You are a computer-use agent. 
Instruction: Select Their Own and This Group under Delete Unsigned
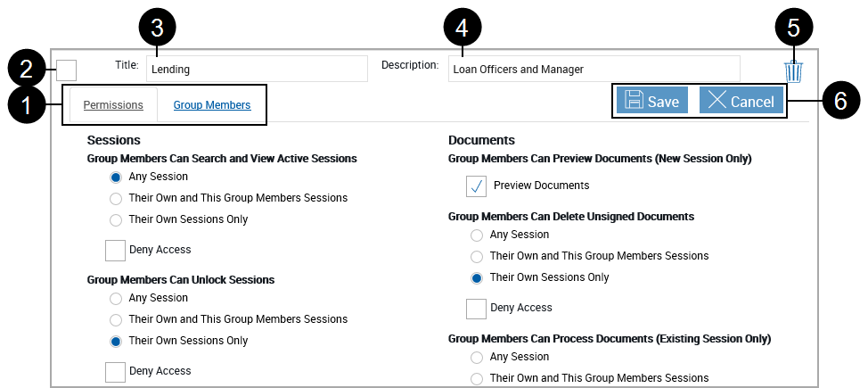477,257
